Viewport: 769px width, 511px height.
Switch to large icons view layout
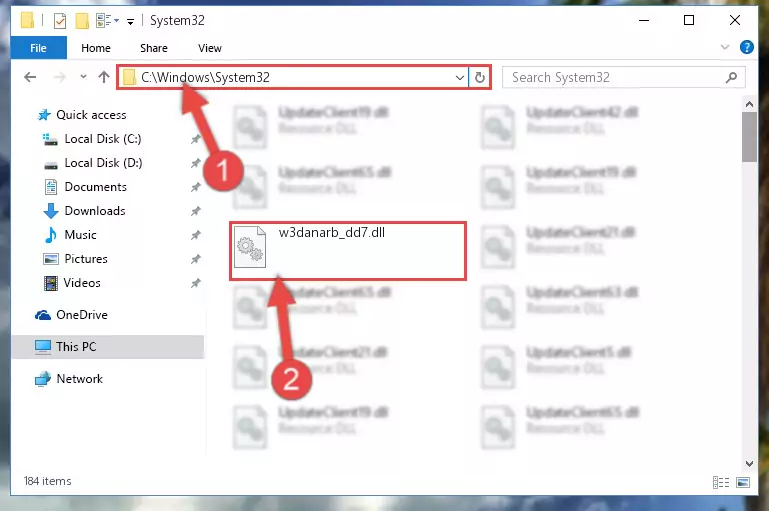click(743, 483)
